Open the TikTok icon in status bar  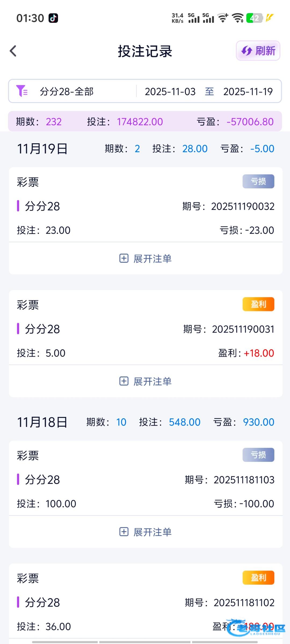pos(53,18)
